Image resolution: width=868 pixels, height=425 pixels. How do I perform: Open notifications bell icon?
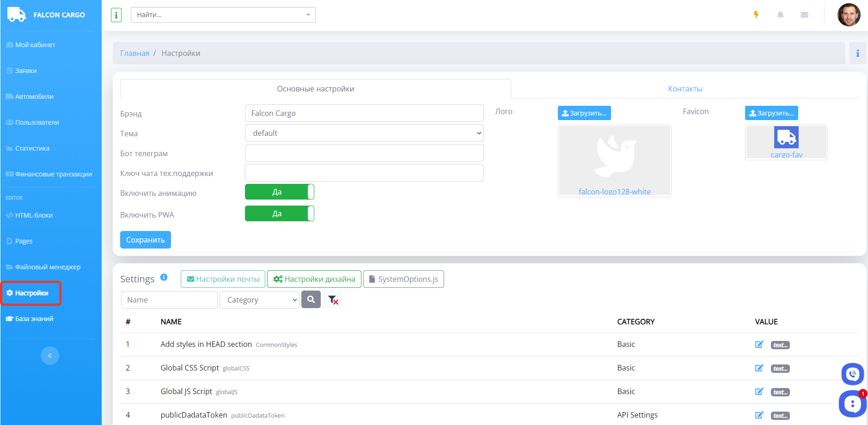click(780, 15)
